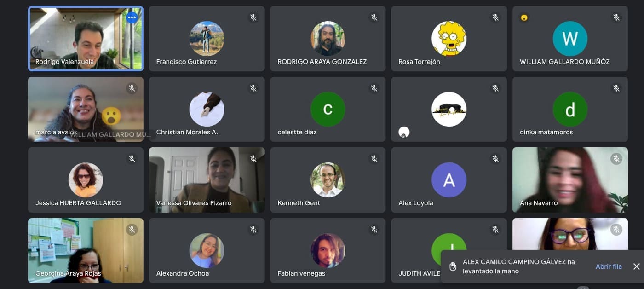644x289 pixels.
Task: Click the muted microphone icon on Francisco Gutierrez's tile
Action: coord(253,17)
